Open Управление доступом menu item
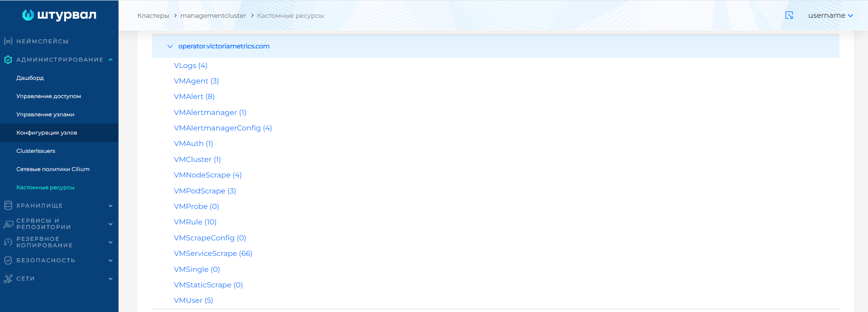Screen dimensions: 868x312 (x=49, y=96)
